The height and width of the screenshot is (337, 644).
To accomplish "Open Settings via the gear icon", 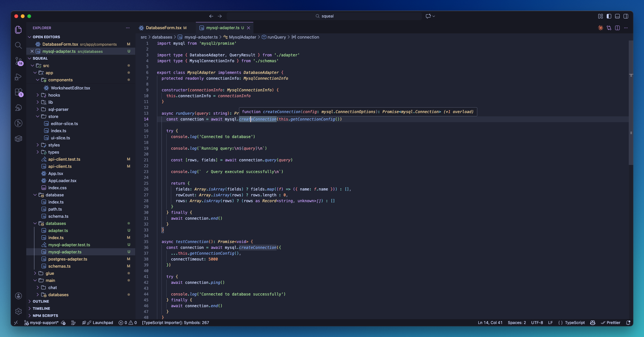I will pyautogui.click(x=18, y=311).
